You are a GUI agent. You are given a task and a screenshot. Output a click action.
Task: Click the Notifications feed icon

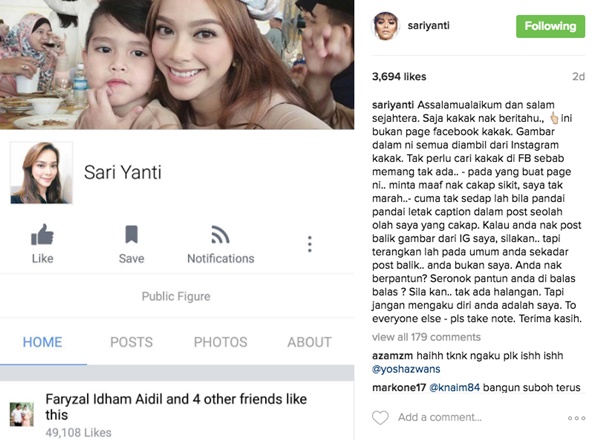(x=220, y=235)
